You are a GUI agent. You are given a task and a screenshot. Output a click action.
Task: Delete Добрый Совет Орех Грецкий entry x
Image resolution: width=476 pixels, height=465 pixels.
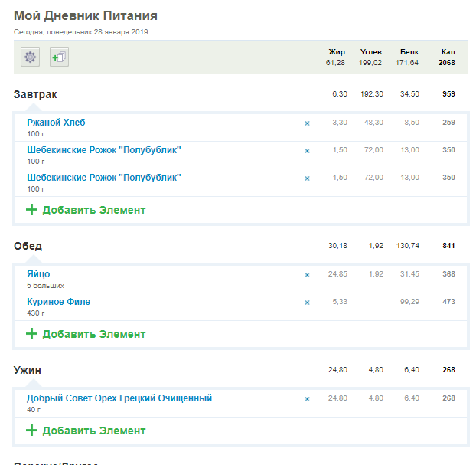307,399
